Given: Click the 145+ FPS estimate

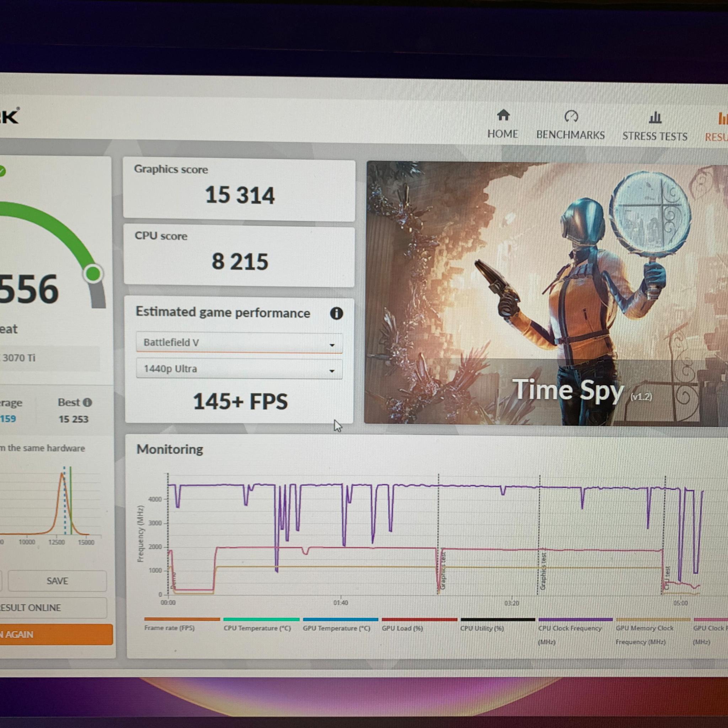Looking at the screenshot, I should coord(240,401).
